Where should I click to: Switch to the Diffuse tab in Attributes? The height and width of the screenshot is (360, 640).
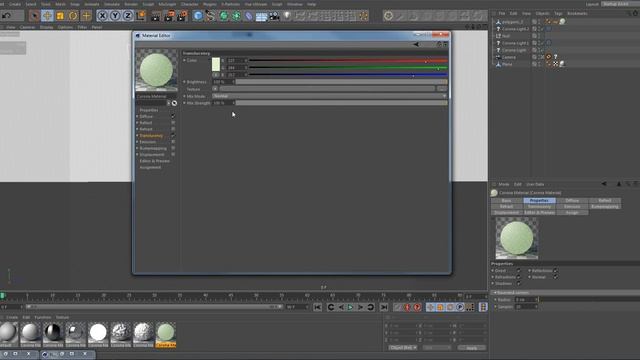tap(572, 200)
